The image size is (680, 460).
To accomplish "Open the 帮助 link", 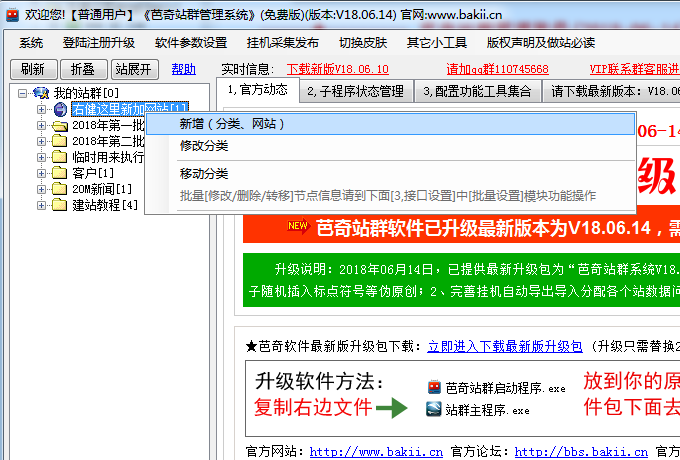I will (184, 69).
